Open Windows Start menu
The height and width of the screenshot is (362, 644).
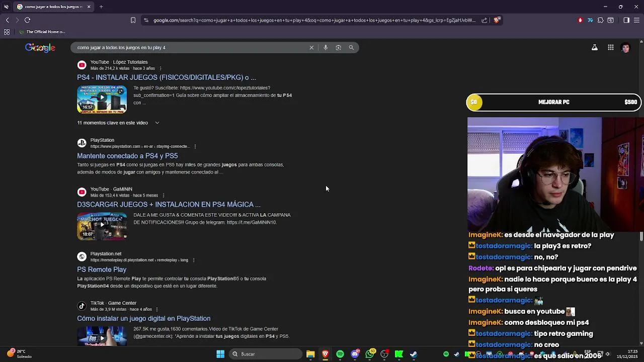(220, 354)
